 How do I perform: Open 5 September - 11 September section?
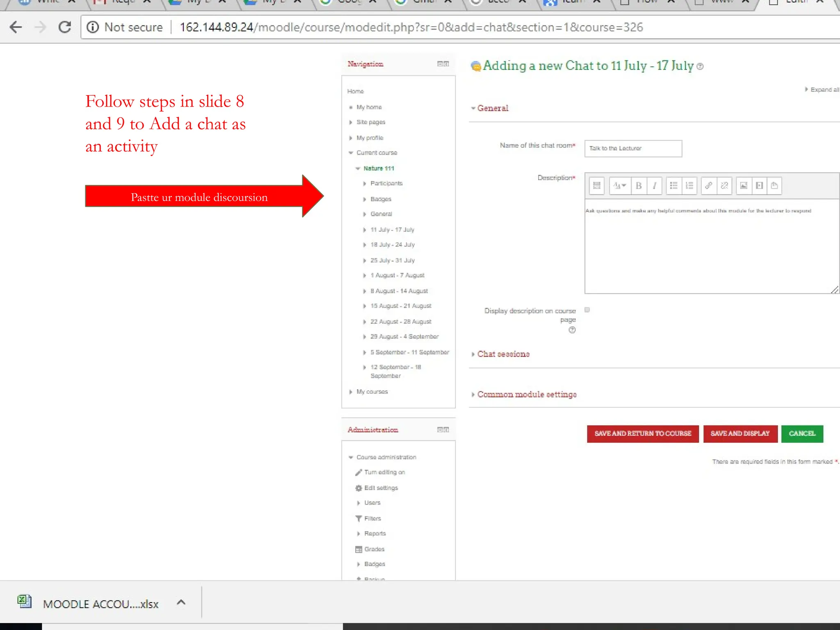(x=409, y=352)
